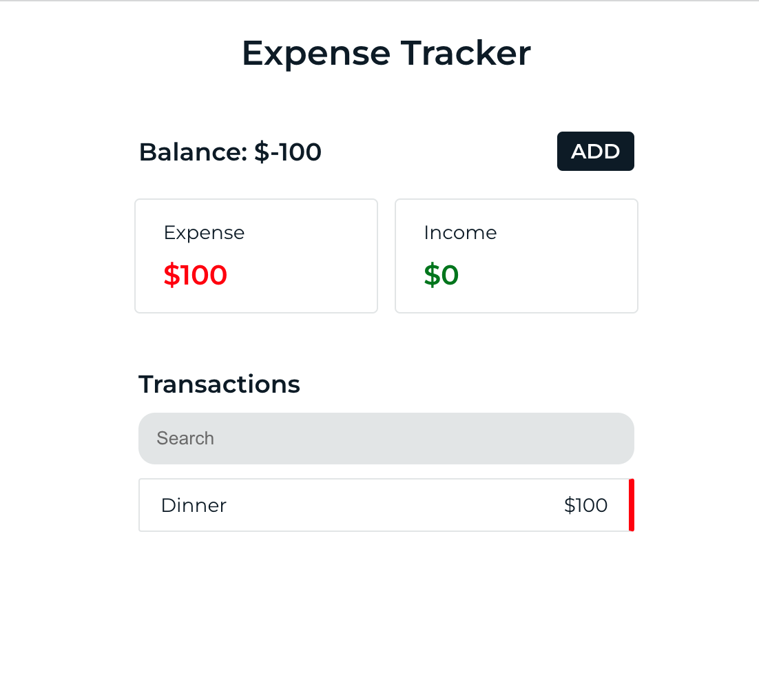Screen dimensions: 759x700
Task: Click the Dinner transaction label text
Action: (194, 505)
